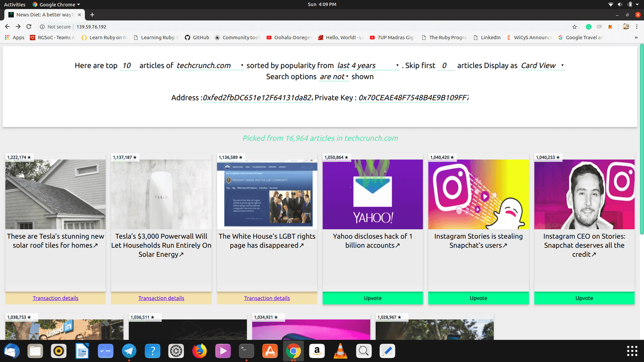This screenshot has height=362, width=644.
Task: Click the browser Back arrow
Action: point(7,27)
